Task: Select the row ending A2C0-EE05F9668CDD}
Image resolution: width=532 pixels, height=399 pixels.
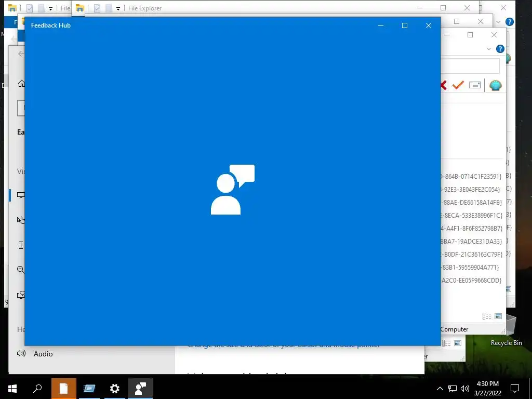Action: [471, 281]
